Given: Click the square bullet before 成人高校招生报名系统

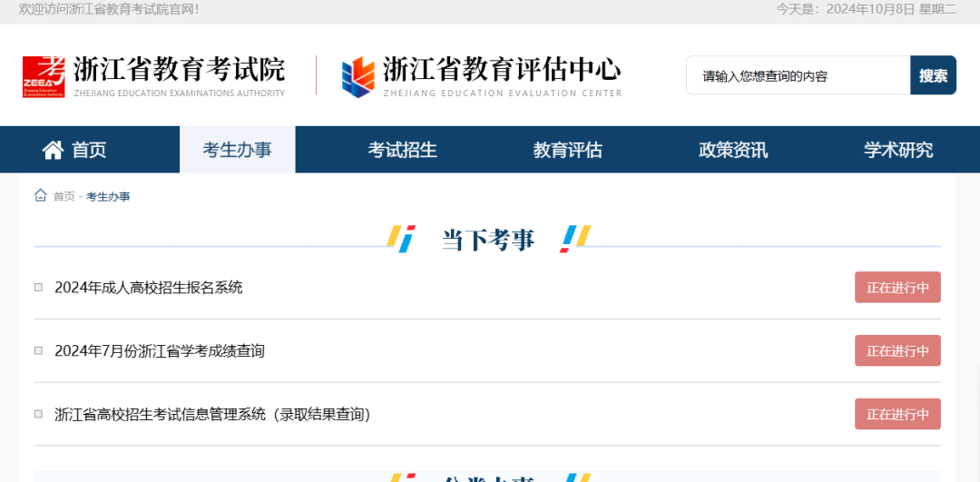Looking at the screenshot, I should (x=39, y=288).
